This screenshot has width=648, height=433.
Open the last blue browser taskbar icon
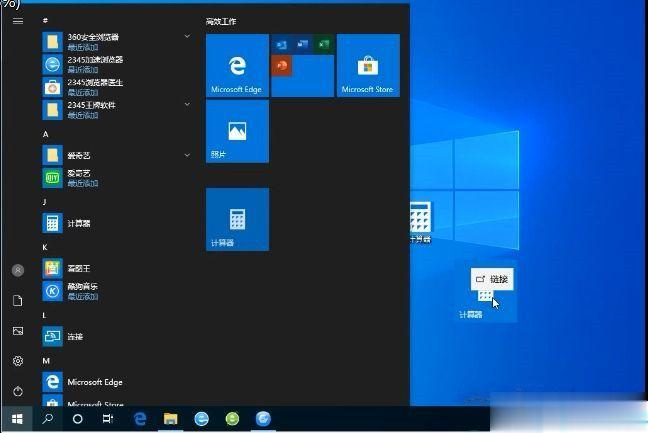[x=263, y=419]
